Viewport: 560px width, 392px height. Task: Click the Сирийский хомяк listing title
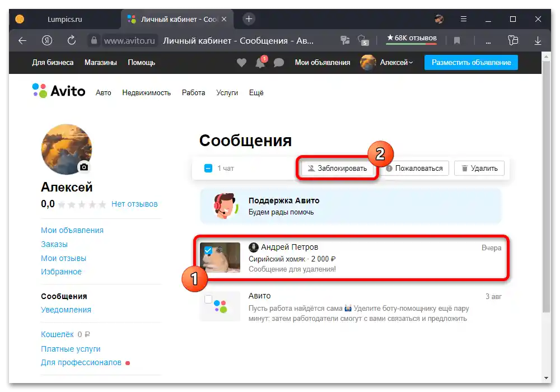[x=277, y=259]
